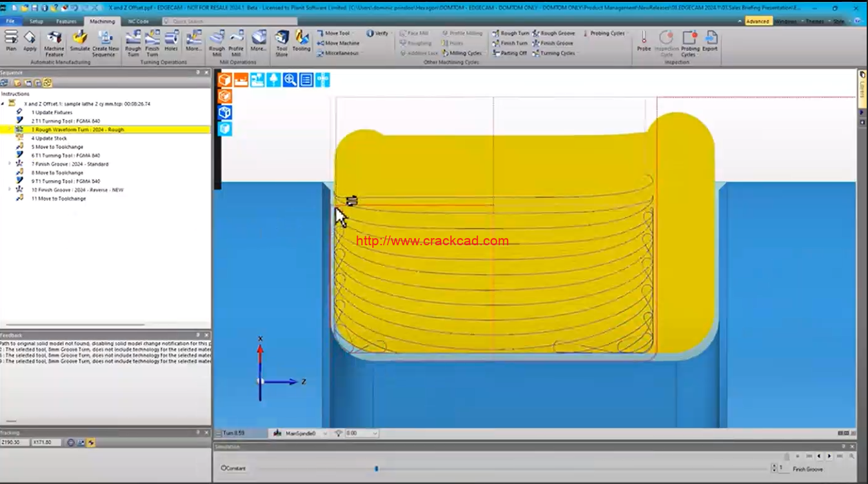Open the Tool Store

[282, 43]
